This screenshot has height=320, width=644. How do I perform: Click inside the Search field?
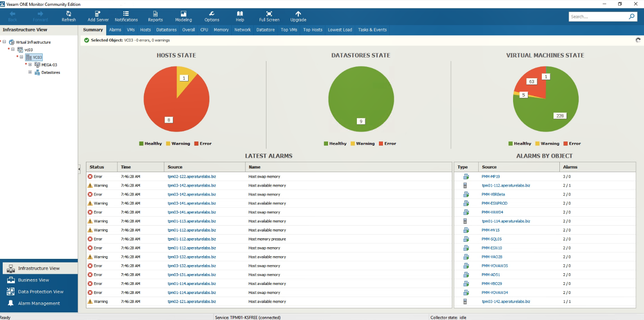point(599,16)
